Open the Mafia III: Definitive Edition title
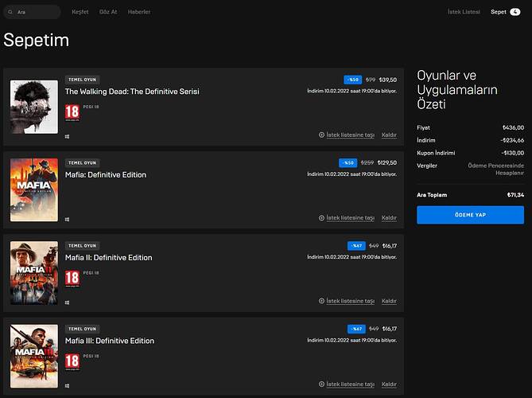The image size is (532, 398). (110, 341)
